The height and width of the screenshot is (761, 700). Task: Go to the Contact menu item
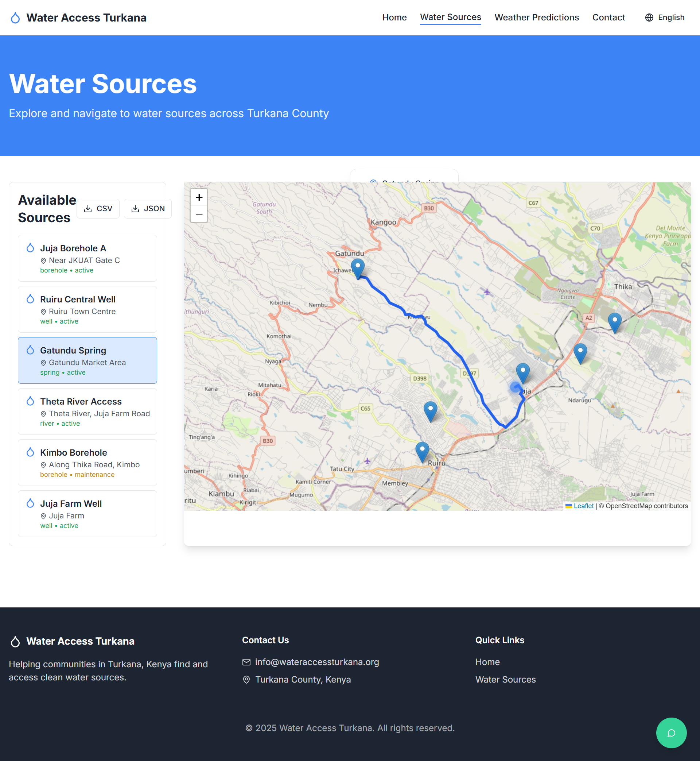tap(608, 18)
